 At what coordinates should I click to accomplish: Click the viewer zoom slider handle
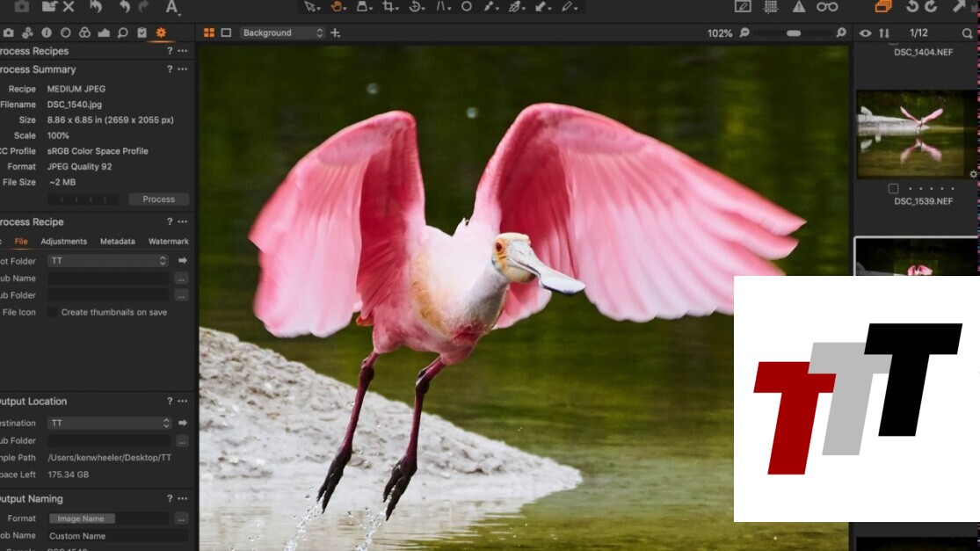[x=794, y=33]
